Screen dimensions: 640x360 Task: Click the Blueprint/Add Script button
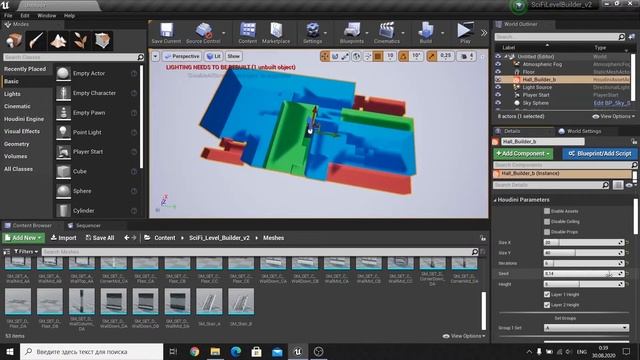(x=600, y=153)
